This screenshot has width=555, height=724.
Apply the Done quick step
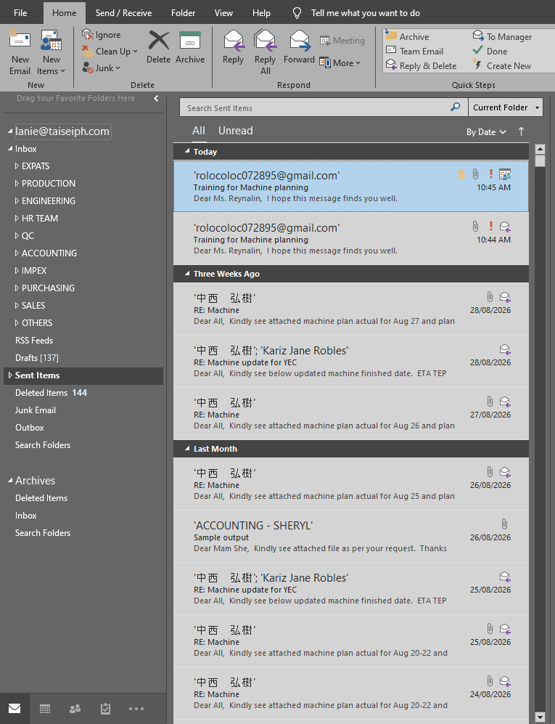(x=490, y=51)
